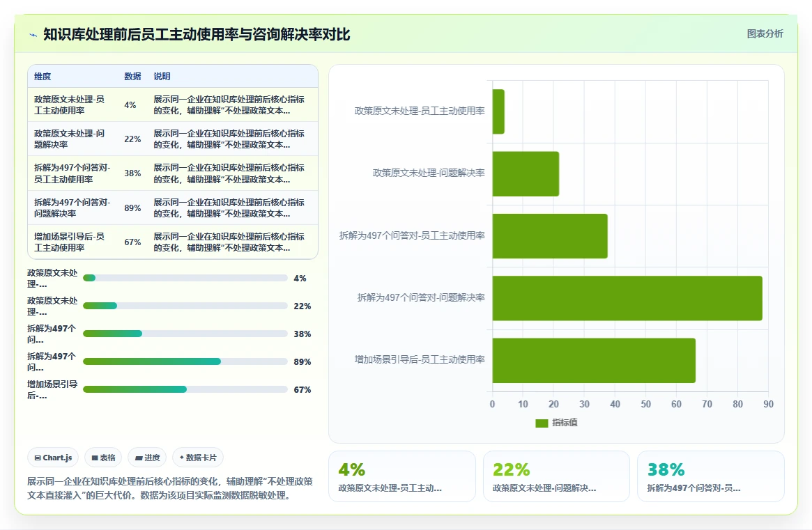Click the 4% progress bar

coord(185,278)
